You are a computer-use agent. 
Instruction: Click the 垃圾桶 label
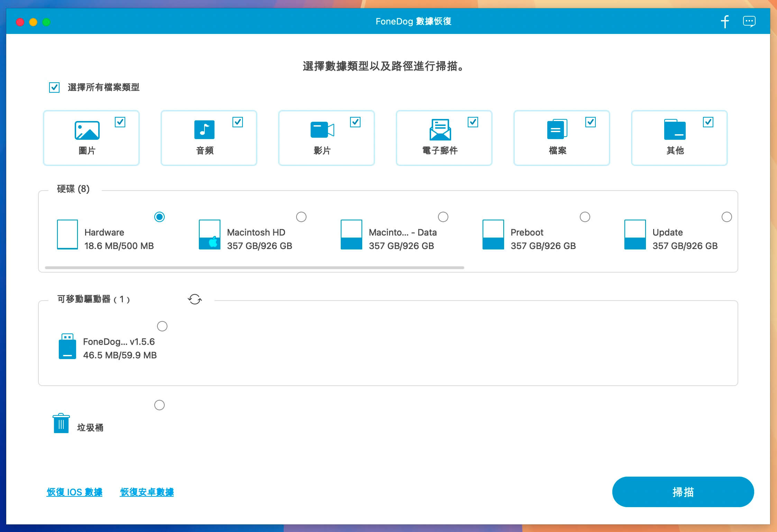point(90,428)
